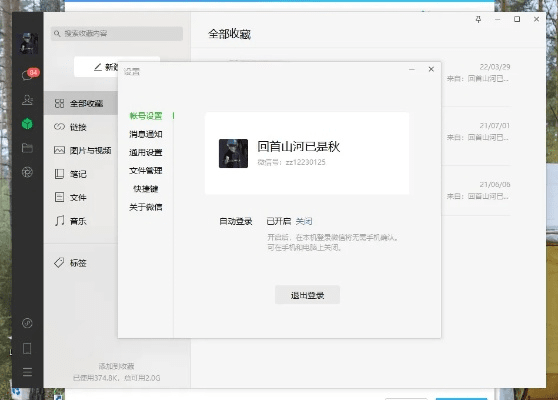Click the phone icon in sidebar
The image size is (558, 400).
(27, 348)
